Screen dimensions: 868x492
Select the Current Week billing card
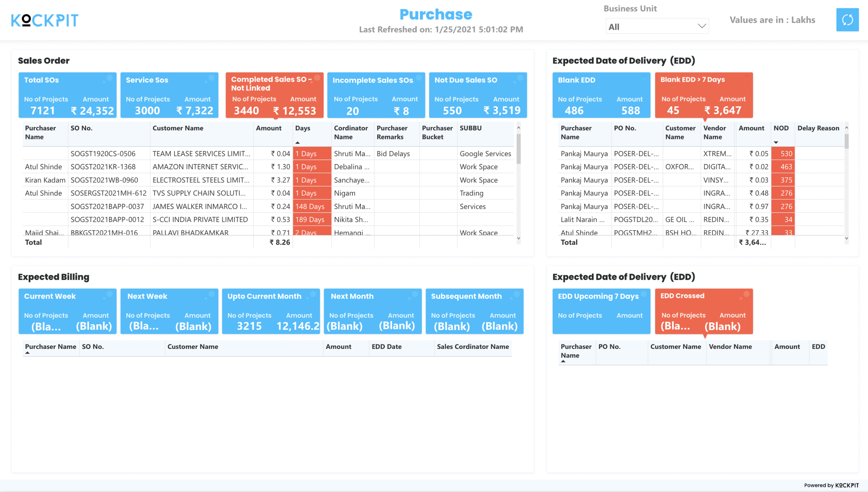67,311
